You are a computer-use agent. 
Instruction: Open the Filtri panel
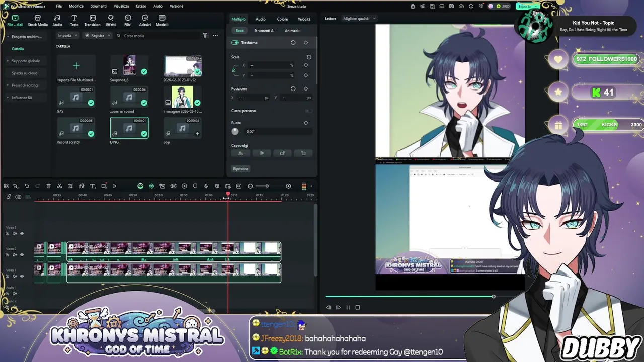pyautogui.click(x=128, y=21)
